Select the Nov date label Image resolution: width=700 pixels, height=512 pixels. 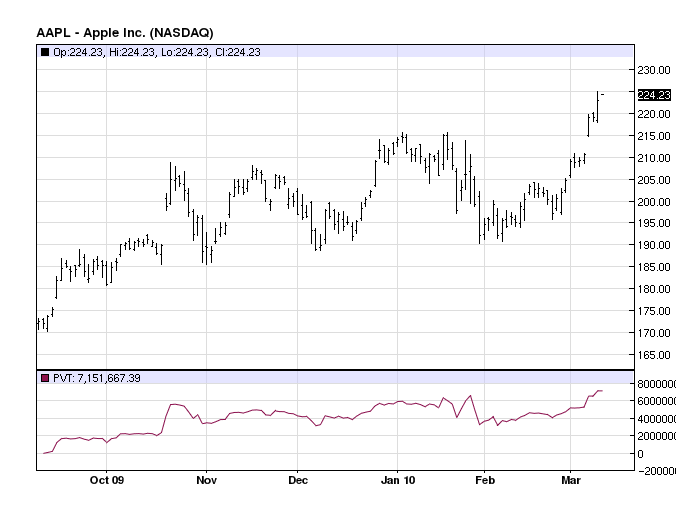(206, 480)
